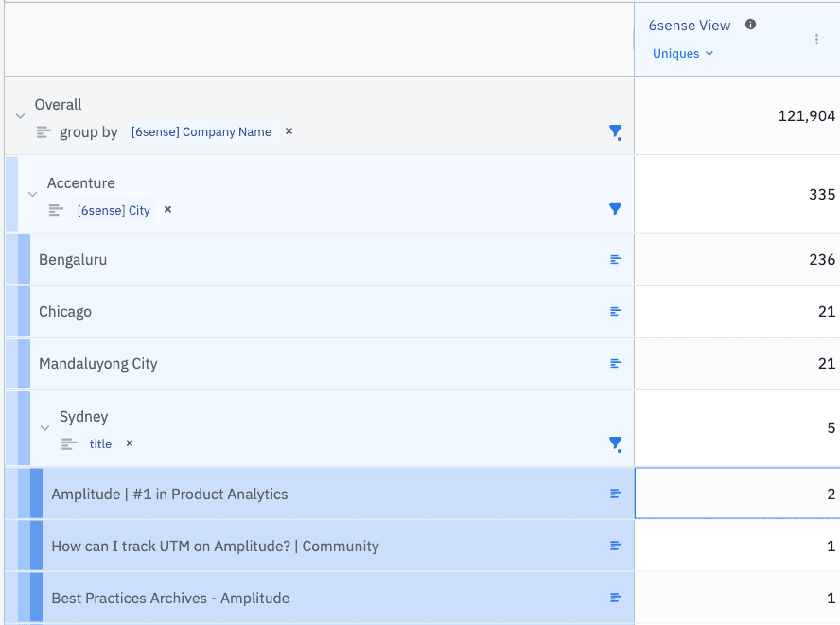Collapse the Accenture group
The width and height of the screenshot is (840, 625).
click(33, 195)
